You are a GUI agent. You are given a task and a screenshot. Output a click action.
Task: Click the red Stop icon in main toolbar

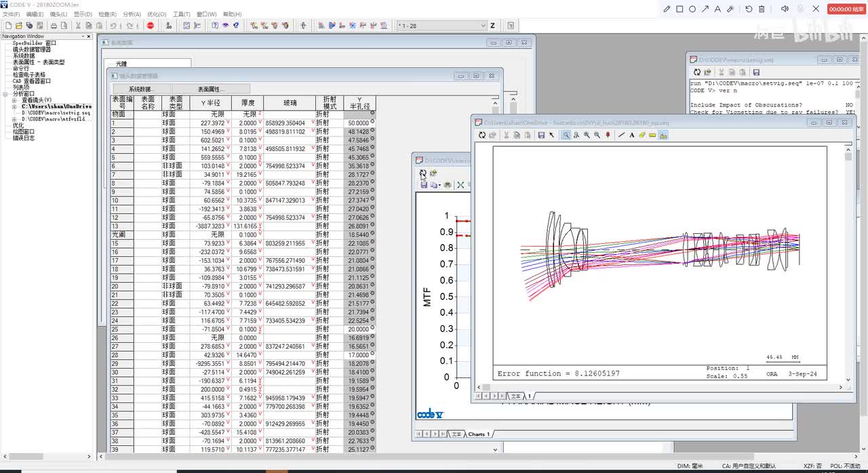(x=151, y=26)
